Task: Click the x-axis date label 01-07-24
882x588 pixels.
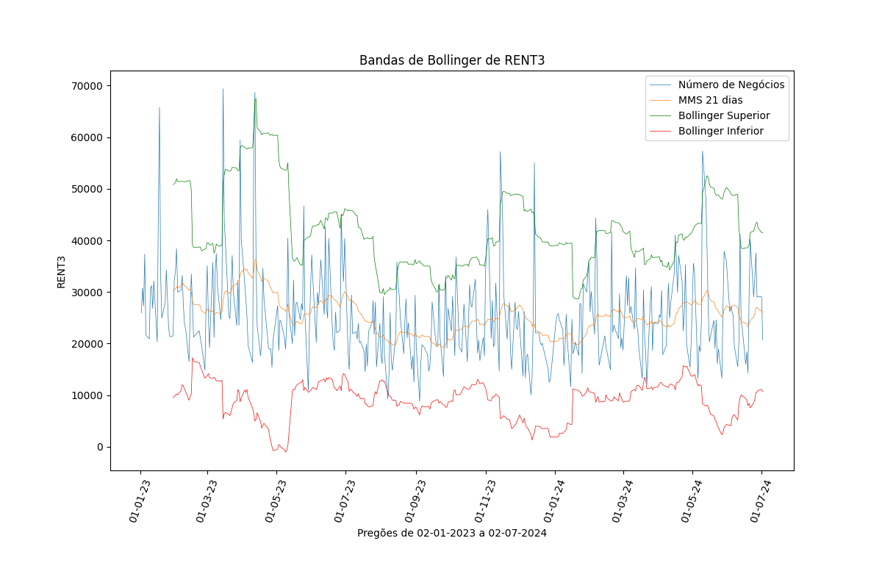Action: (x=761, y=501)
